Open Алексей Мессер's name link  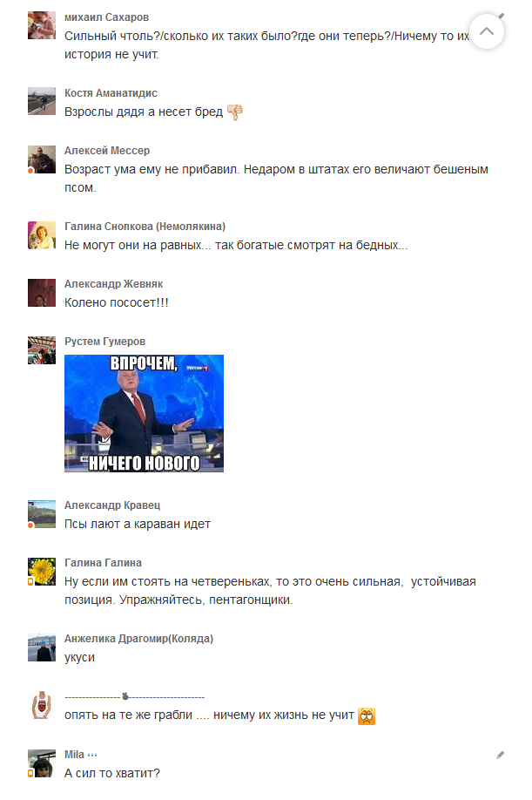(x=107, y=151)
